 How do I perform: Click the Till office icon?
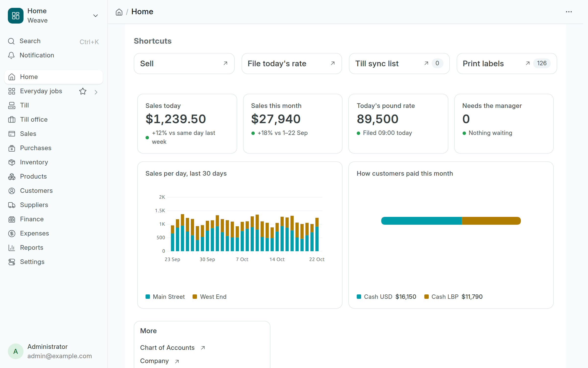(x=12, y=119)
